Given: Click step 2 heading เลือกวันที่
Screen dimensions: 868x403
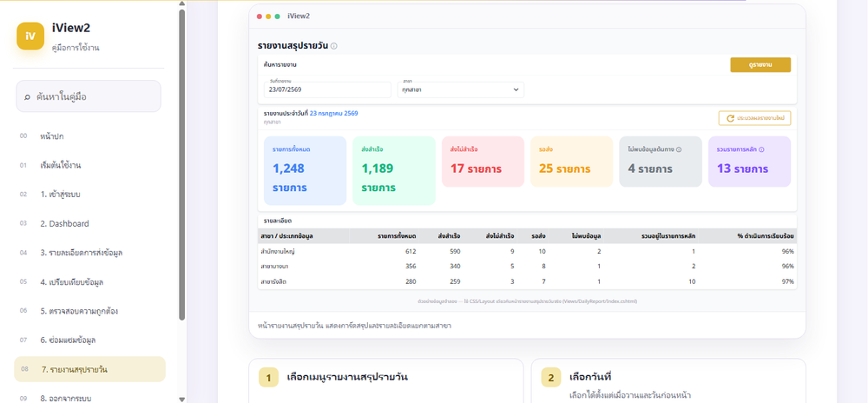Looking at the screenshot, I should [589, 378].
